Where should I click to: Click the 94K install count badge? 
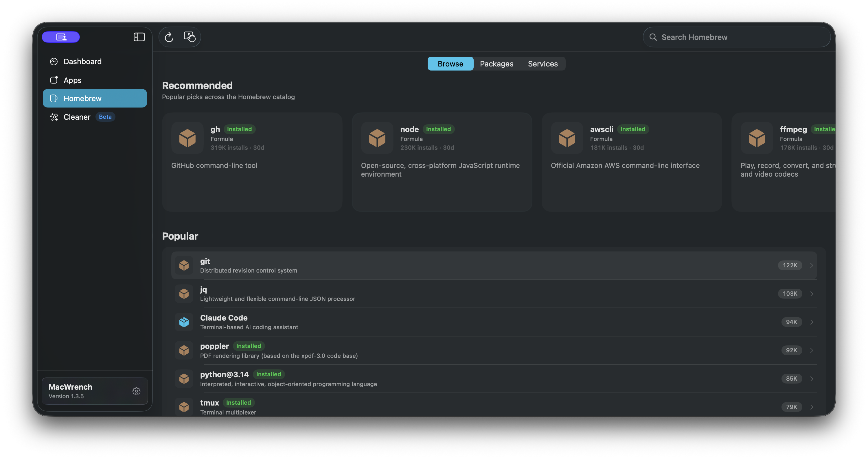tap(792, 322)
